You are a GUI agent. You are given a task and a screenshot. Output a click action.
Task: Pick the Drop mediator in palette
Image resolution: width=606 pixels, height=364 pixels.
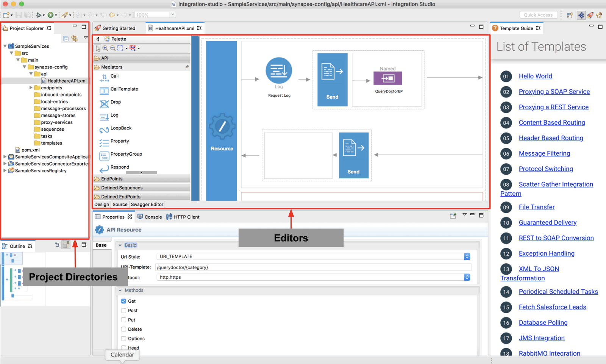click(110, 103)
